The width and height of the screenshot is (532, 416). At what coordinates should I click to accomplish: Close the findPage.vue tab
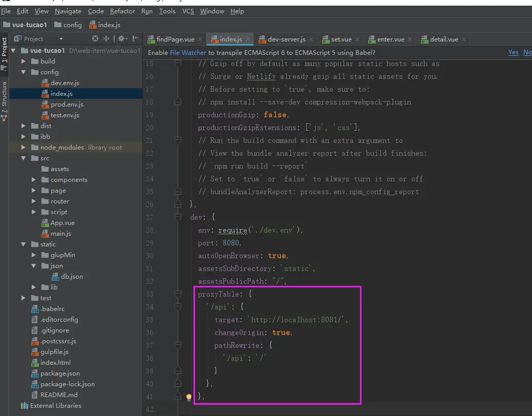click(x=200, y=39)
